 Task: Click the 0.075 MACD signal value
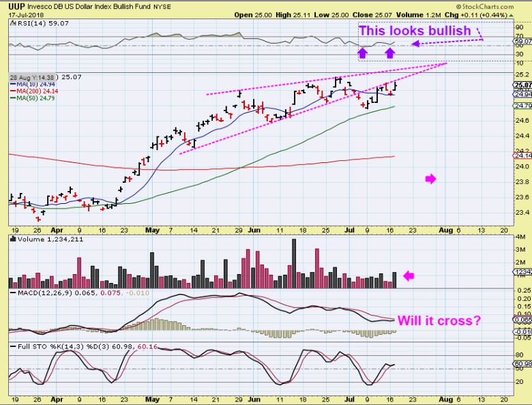click(x=110, y=292)
